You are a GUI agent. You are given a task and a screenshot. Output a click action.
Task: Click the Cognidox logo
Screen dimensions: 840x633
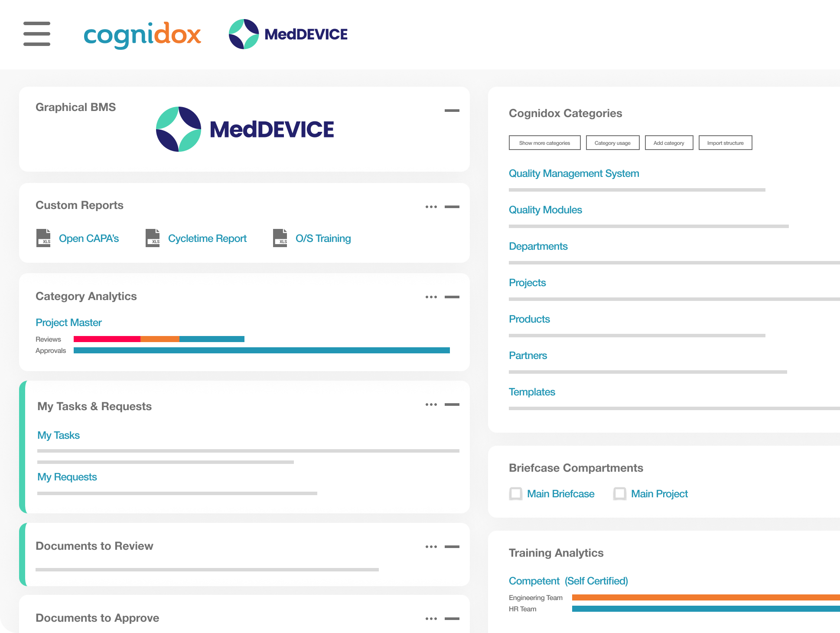coord(143,35)
